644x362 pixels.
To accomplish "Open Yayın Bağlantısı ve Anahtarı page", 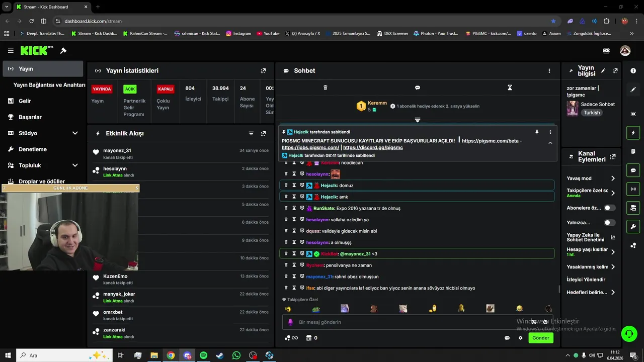I will 49,85.
